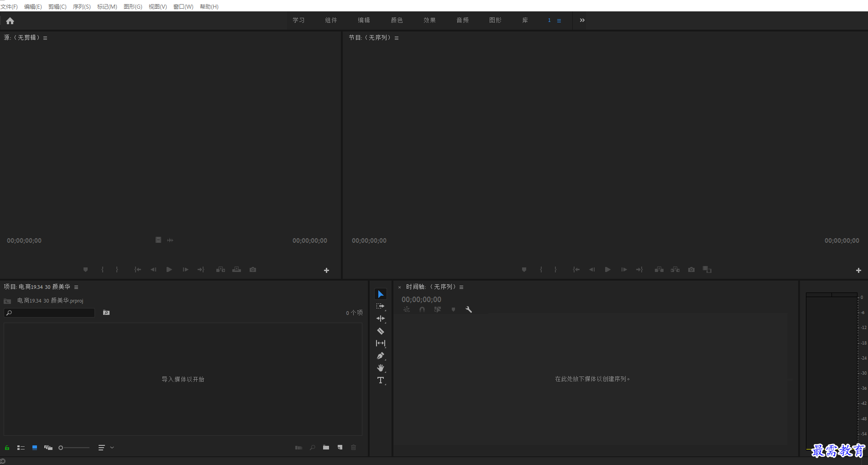
Task: Open the sort icons dropdown
Action: pos(105,448)
